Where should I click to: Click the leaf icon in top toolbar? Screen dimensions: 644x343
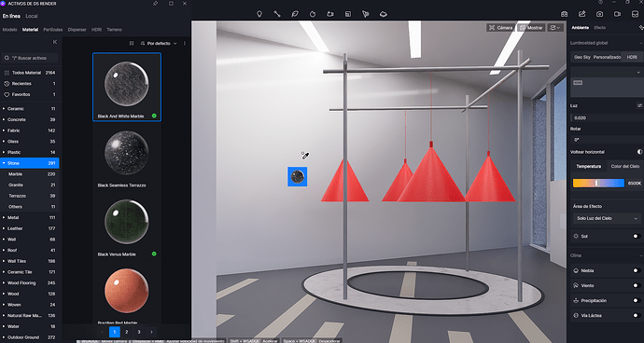295,14
